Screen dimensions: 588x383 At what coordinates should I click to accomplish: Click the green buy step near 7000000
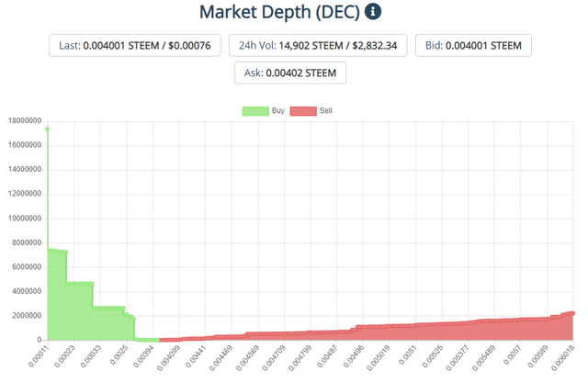coord(57,252)
